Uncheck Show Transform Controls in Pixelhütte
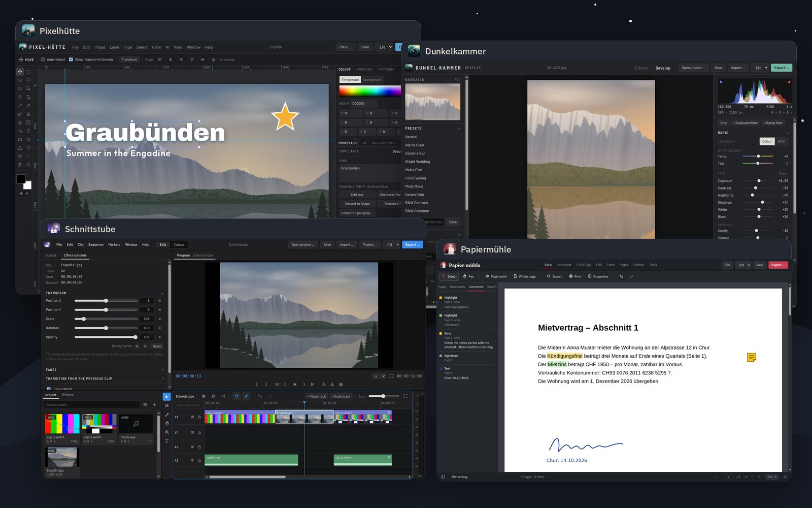 [71, 59]
